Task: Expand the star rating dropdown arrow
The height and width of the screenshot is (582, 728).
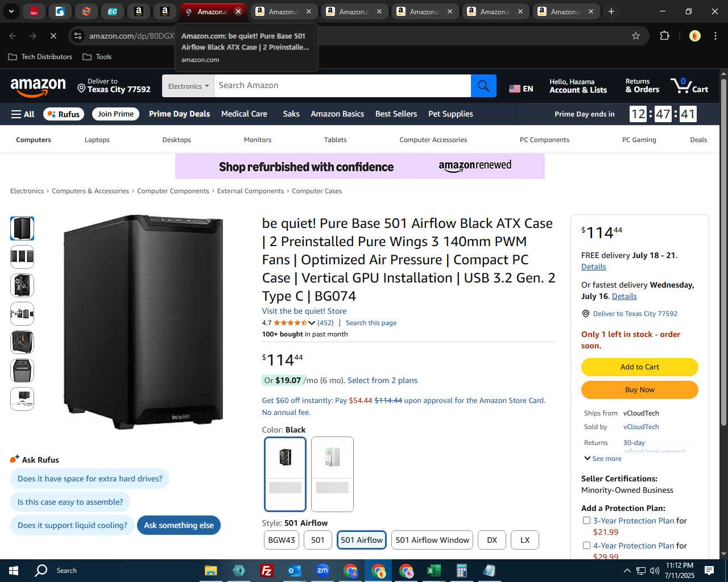Action: coord(312,323)
